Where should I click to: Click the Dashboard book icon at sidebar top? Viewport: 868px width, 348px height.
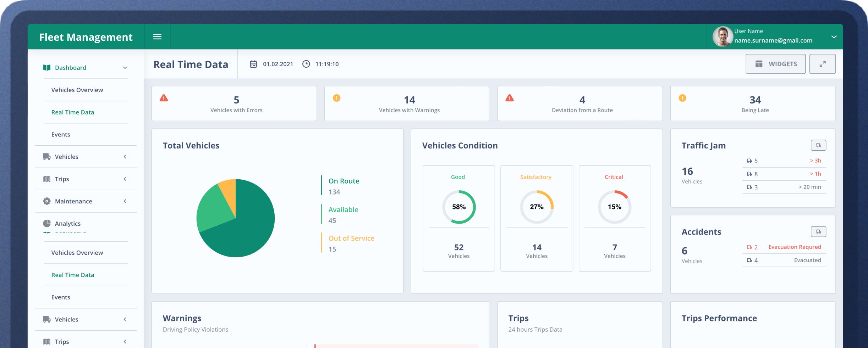pos(47,68)
